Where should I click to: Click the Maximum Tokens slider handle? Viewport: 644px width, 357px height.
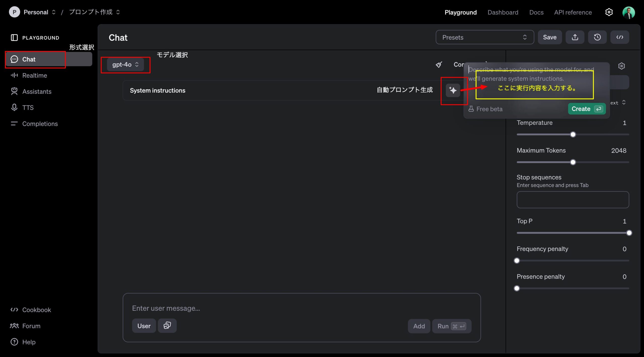(573, 162)
